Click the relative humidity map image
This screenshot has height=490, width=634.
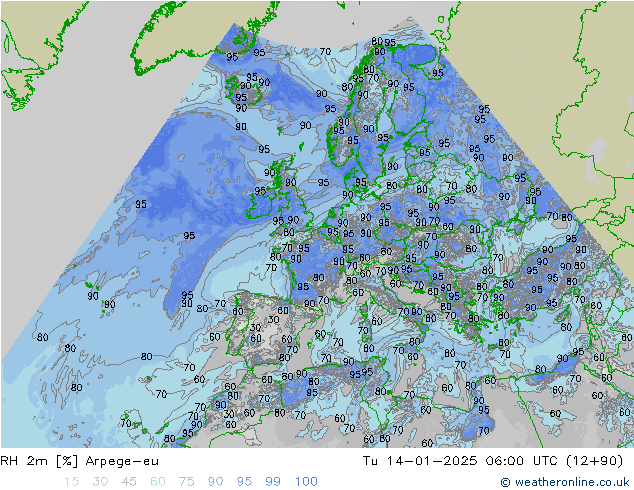317,224
